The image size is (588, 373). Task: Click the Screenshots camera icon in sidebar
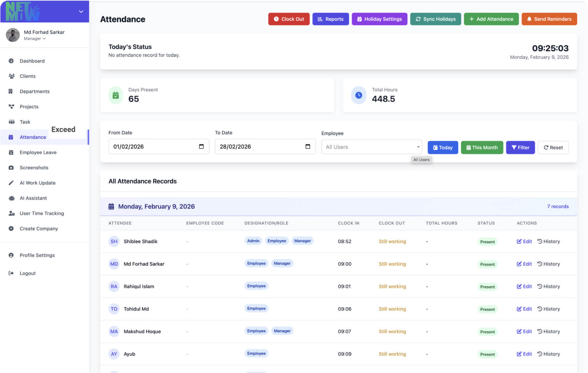click(x=11, y=168)
